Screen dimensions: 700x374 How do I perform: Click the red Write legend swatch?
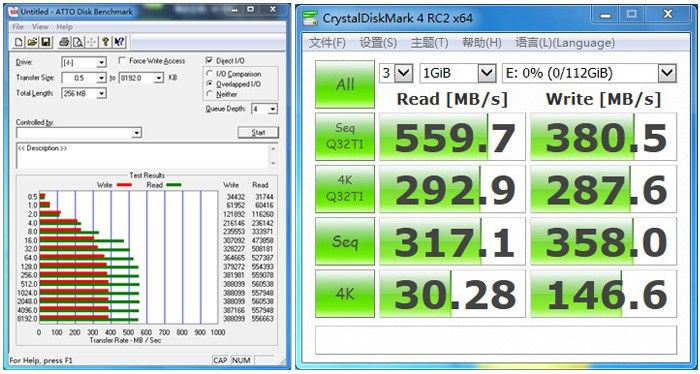[124, 185]
